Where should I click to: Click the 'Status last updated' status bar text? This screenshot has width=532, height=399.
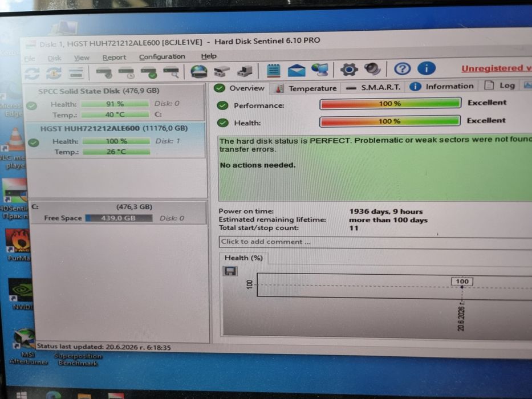tap(104, 347)
